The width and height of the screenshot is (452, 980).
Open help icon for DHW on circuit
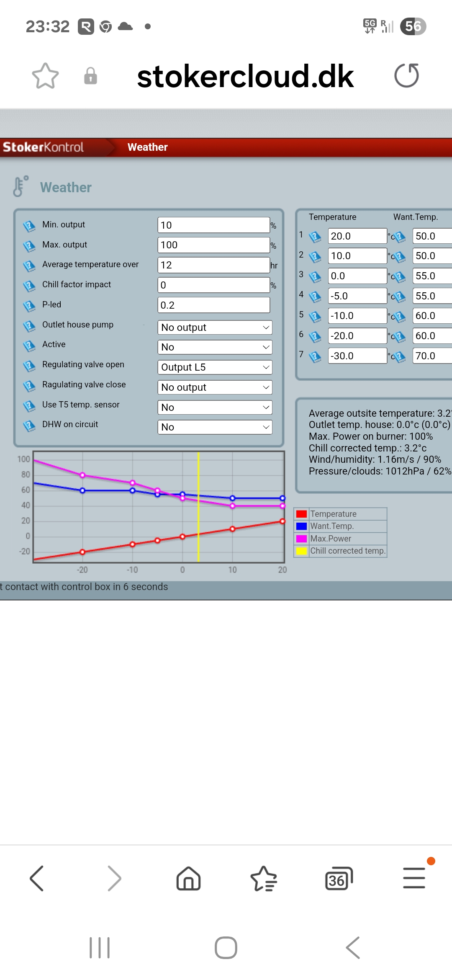click(x=29, y=426)
